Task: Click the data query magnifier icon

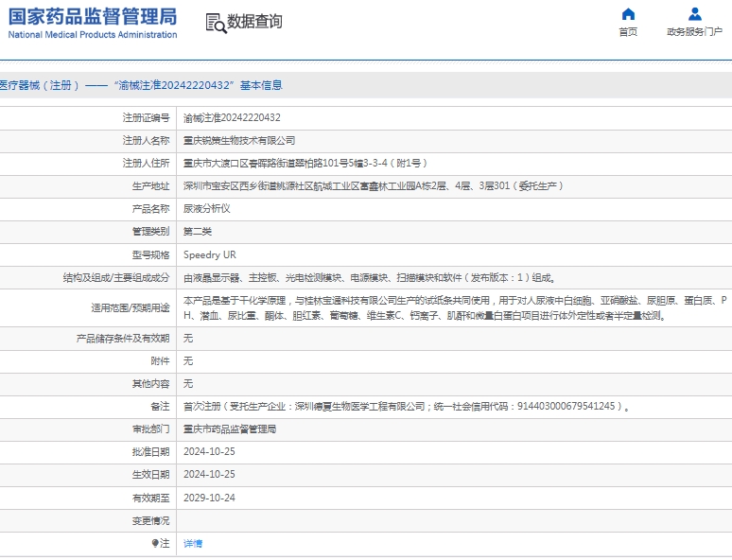Action: (x=217, y=23)
